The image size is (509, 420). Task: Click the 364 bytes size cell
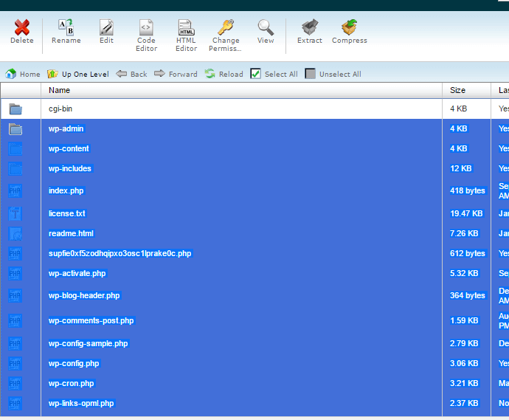[468, 295]
